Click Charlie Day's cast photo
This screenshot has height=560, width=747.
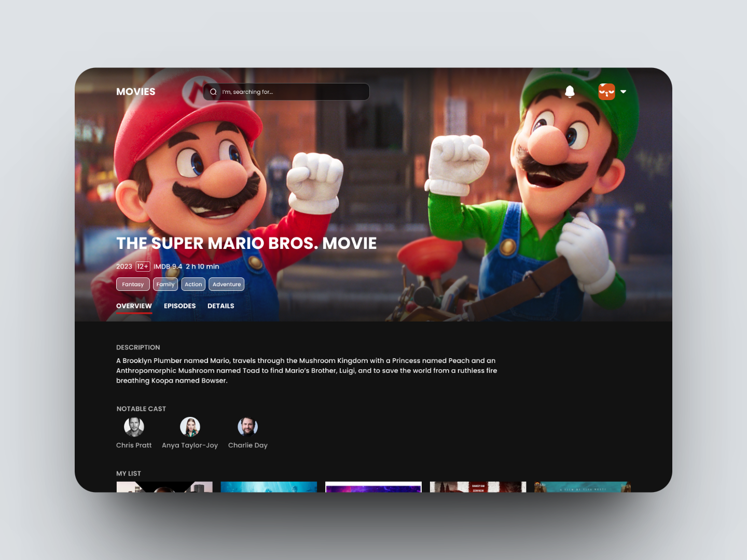(x=247, y=426)
